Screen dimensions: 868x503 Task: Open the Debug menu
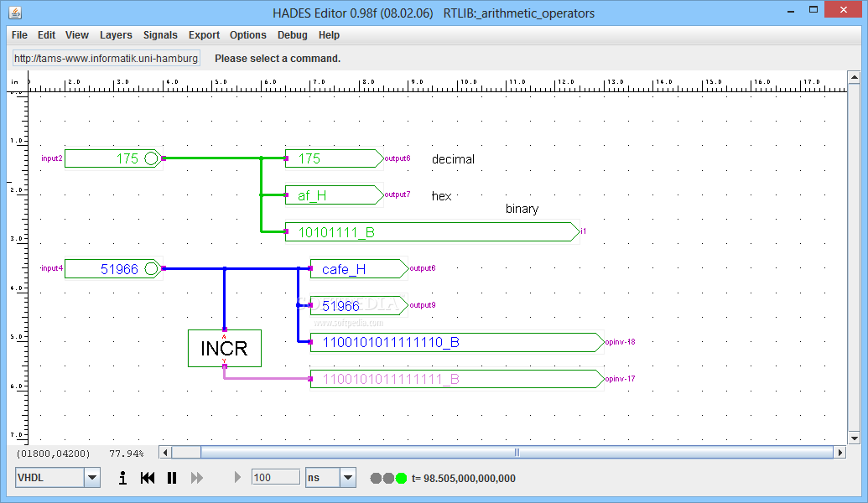point(293,35)
